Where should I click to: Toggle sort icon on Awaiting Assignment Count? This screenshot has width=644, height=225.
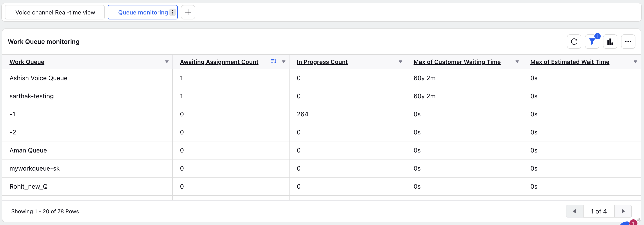[274, 61]
